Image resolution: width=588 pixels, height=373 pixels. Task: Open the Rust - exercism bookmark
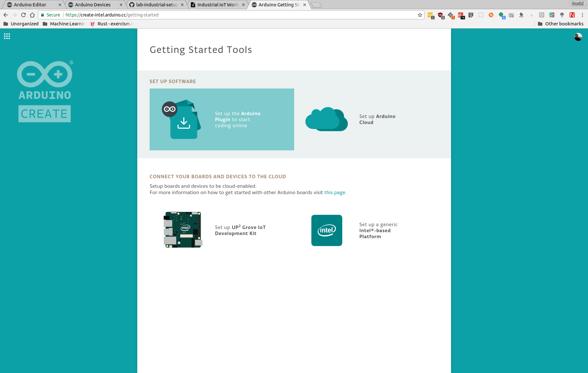(112, 24)
